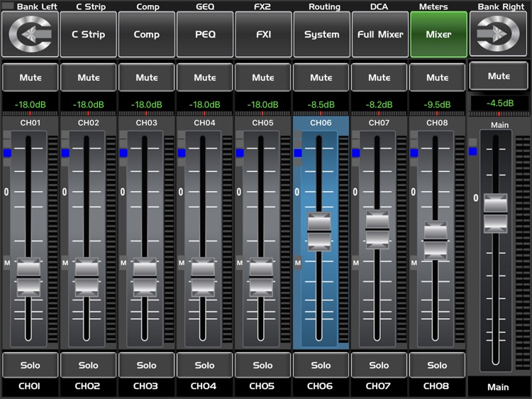Mute the Main output
The height and width of the screenshot is (399, 532).
click(499, 76)
